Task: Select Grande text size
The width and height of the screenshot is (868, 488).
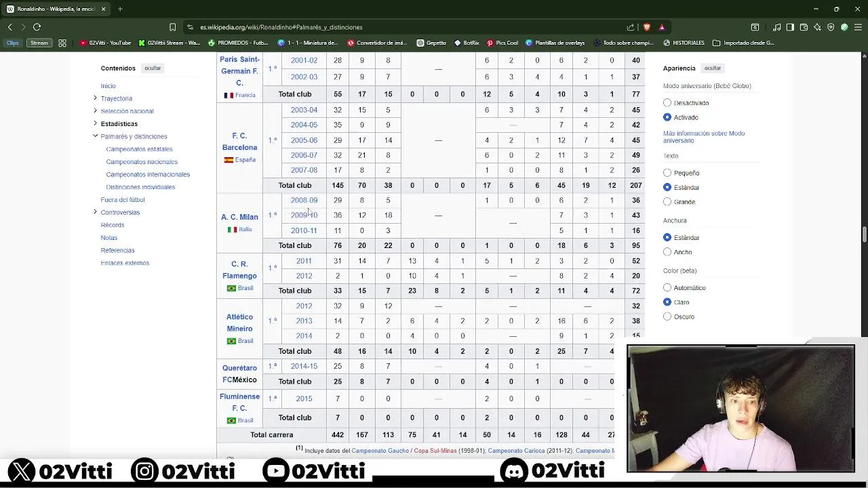Action: click(x=667, y=201)
